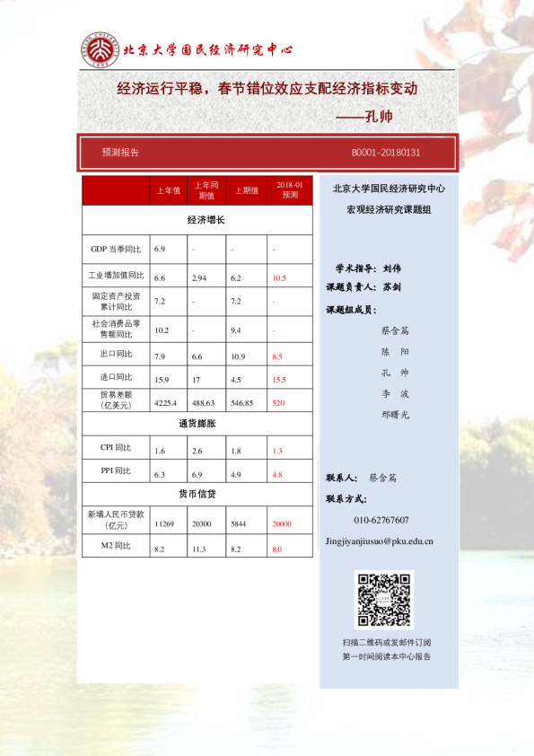This screenshot has width=534, height=756.
Task: Click the red forecast value 10.5 for 工业增加值
Action: 279,278
